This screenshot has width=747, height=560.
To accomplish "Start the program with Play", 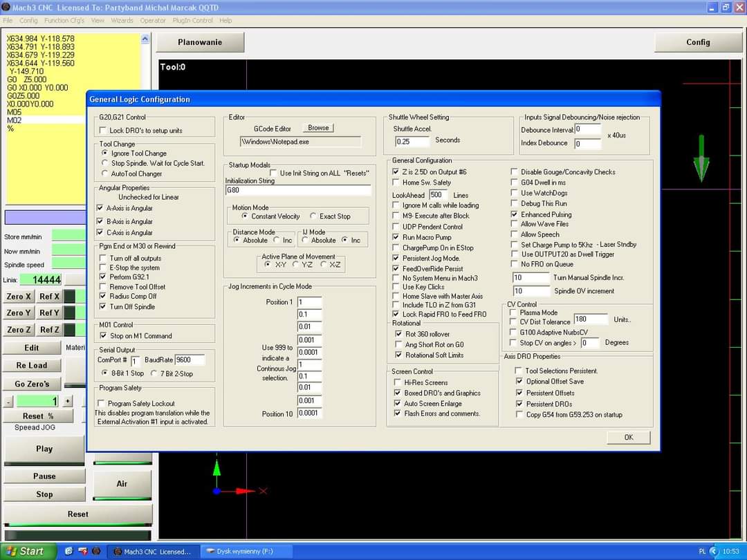I will click(x=44, y=449).
